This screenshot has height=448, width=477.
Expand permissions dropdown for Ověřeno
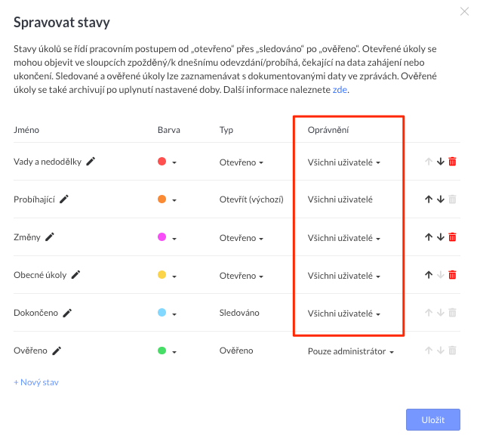(x=350, y=351)
